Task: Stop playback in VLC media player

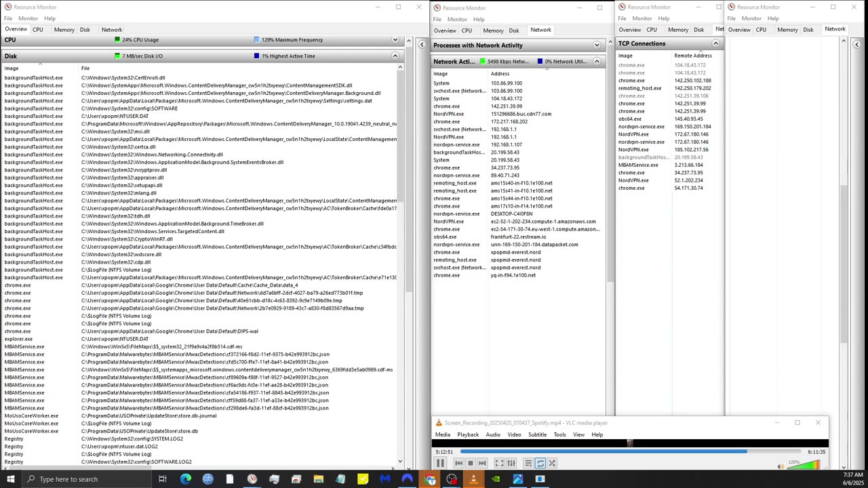Action: pyautogui.click(x=470, y=464)
